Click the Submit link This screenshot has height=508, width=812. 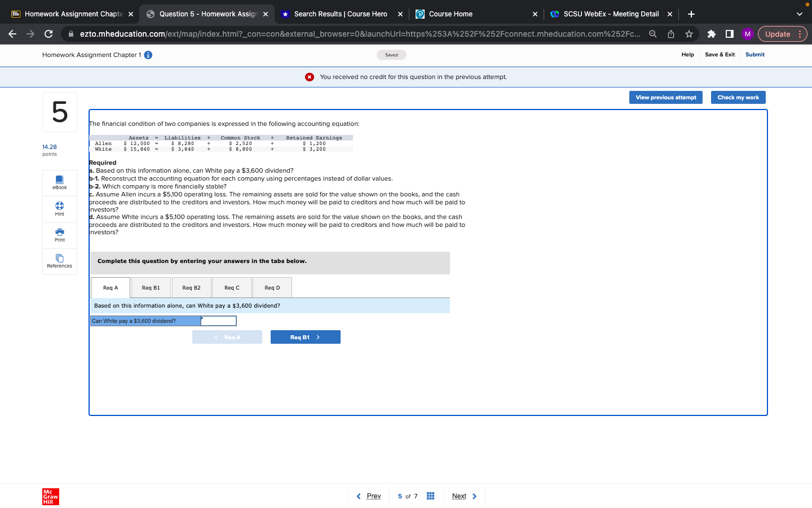coord(754,55)
